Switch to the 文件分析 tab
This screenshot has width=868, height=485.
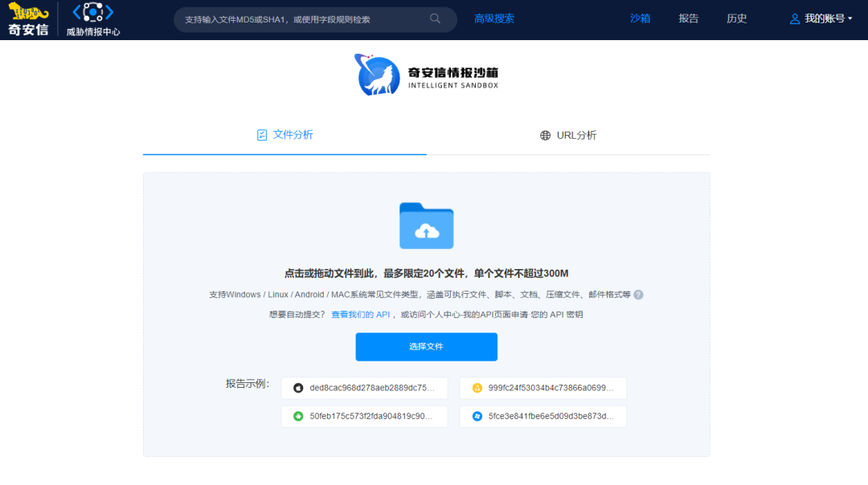(285, 135)
